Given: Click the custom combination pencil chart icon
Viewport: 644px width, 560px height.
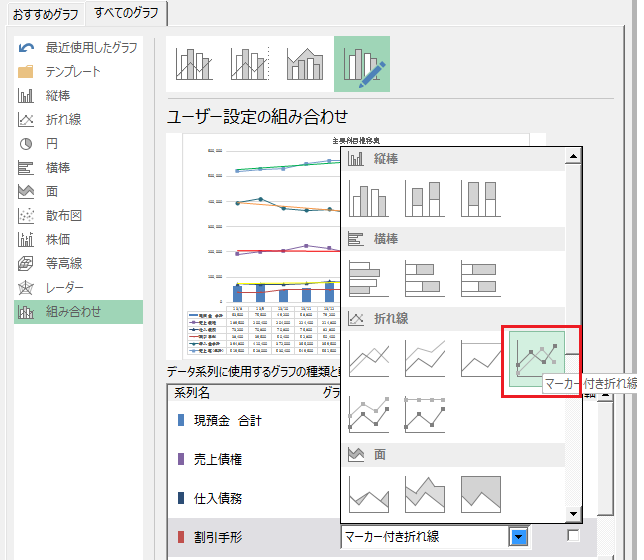Looking at the screenshot, I should click(x=362, y=65).
